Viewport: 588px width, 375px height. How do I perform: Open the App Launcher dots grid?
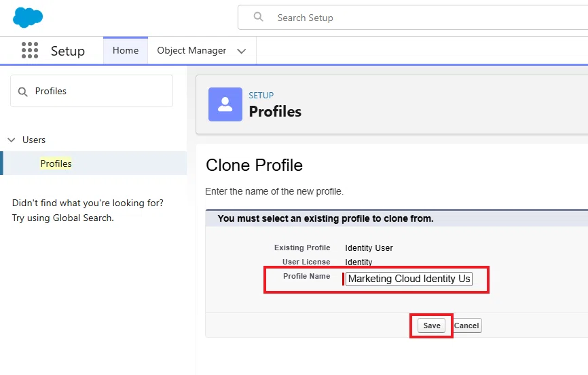coord(30,50)
